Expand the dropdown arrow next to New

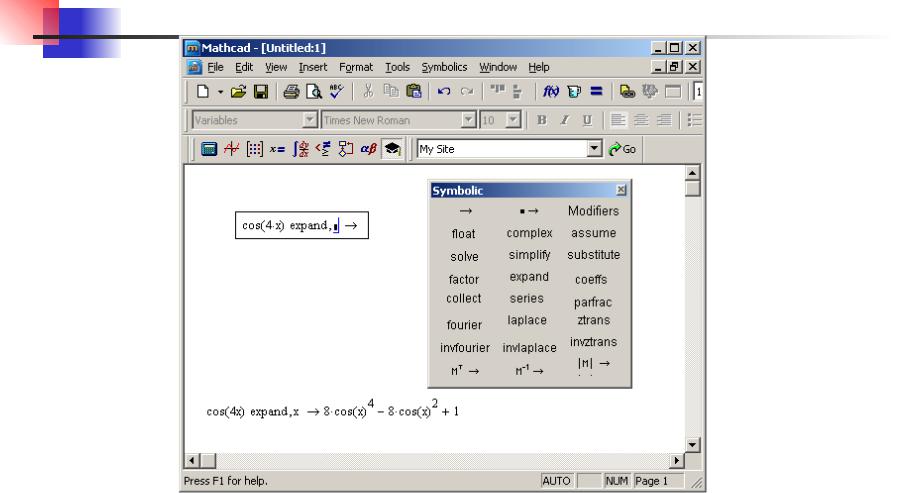tap(220, 92)
